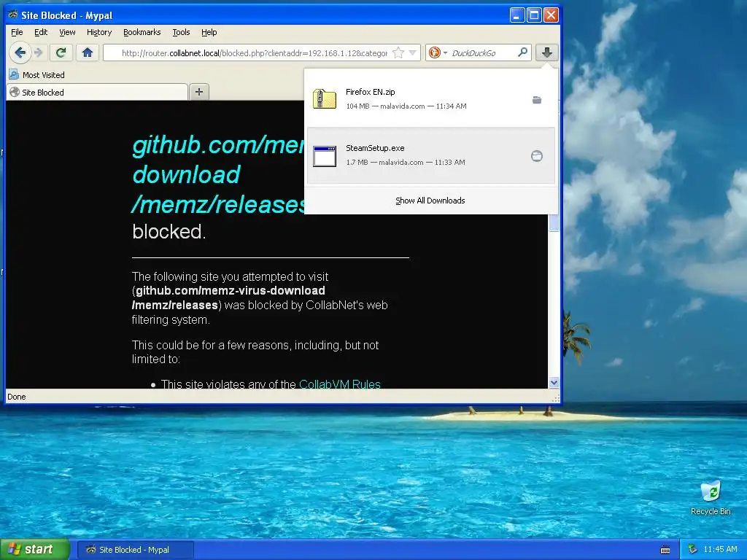Open the View menu
The image size is (747, 560).
point(67,32)
